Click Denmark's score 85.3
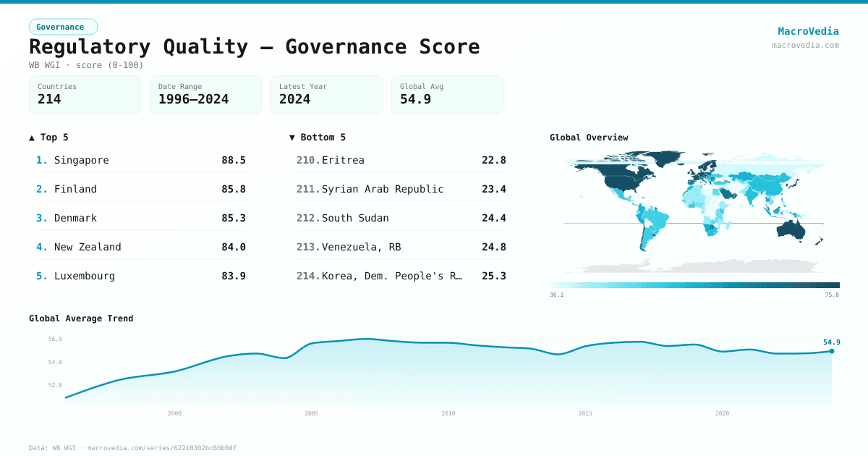This screenshot has height=456, width=868. [234, 218]
